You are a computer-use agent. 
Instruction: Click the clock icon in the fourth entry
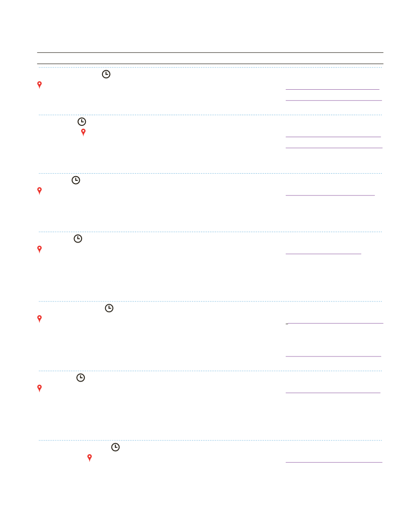(78, 239)
